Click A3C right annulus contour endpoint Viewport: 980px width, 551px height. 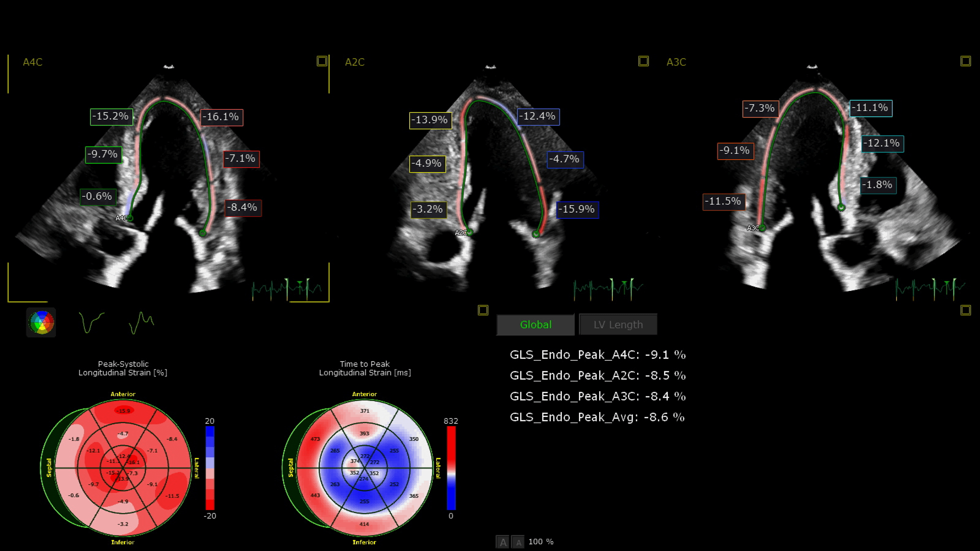[x=841, y=208]
